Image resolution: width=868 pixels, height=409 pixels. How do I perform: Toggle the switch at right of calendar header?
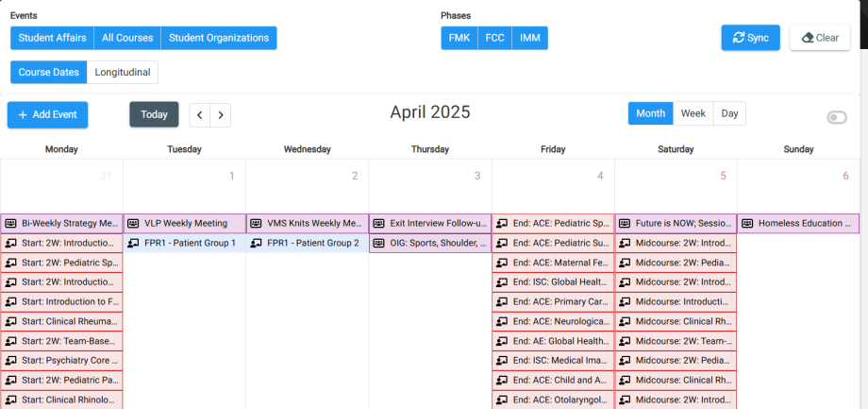tap(837, 117)
